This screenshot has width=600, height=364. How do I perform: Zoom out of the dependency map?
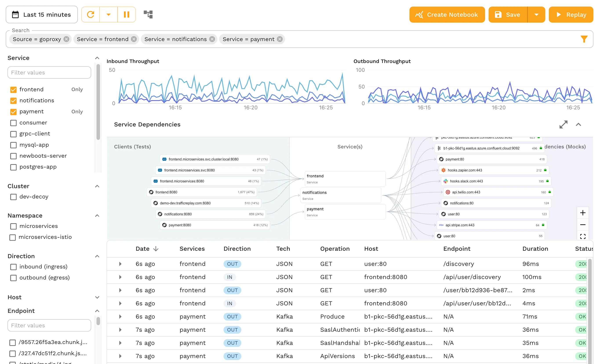[x=583, y=225]
